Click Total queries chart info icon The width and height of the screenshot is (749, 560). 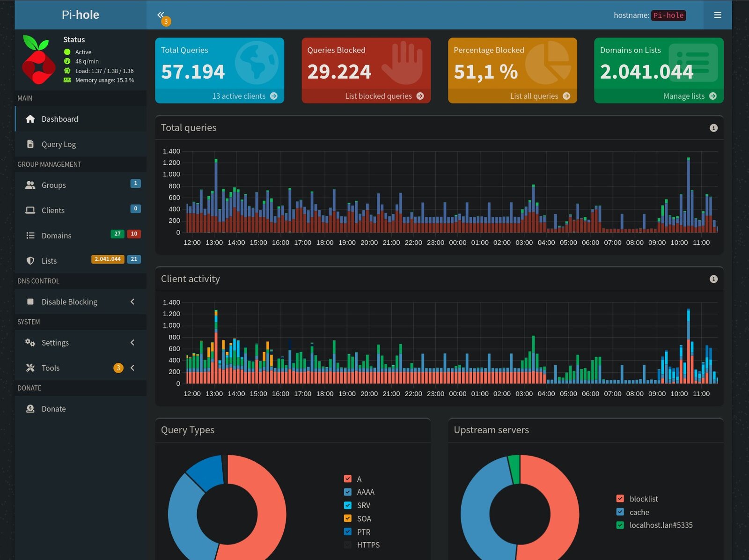(713, 128)
